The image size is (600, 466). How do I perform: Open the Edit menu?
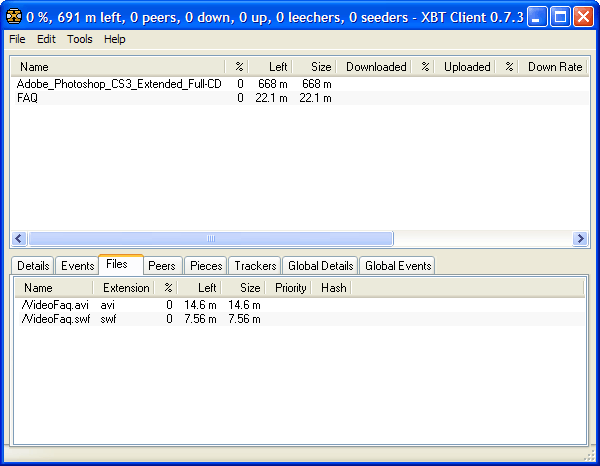click(x=46, y=39)
